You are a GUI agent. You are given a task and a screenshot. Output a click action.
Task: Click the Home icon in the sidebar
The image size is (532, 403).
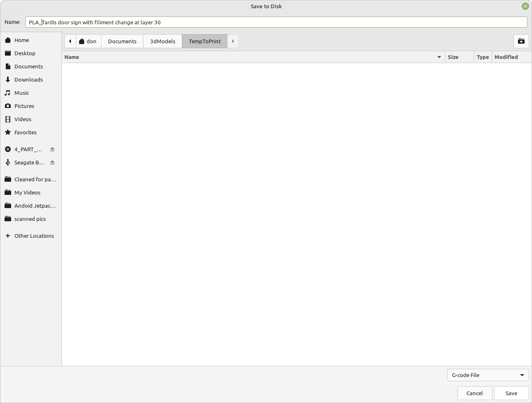(x=8, y=40)
